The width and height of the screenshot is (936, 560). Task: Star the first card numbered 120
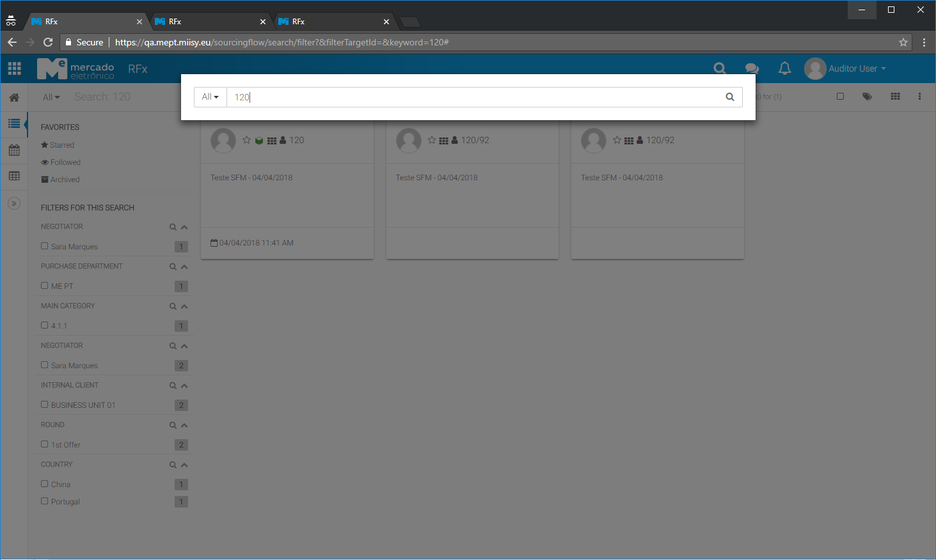click(x=246, y=140)
